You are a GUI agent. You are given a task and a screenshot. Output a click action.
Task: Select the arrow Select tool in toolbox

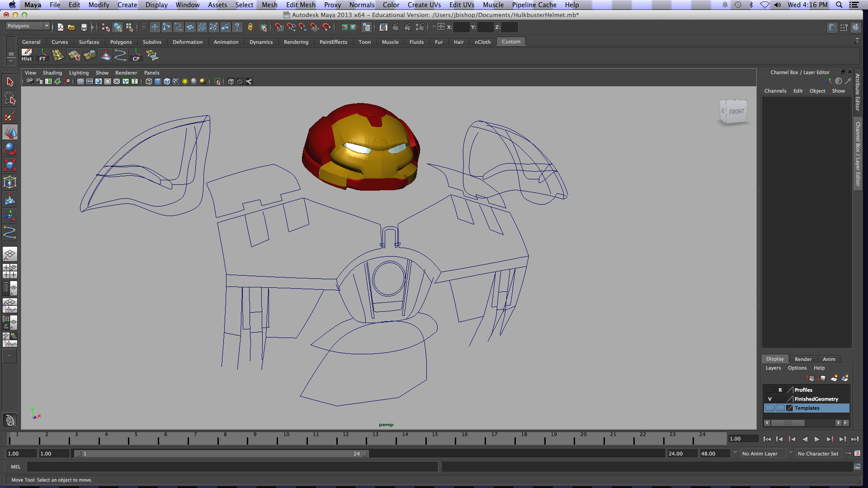pos(10,82)
